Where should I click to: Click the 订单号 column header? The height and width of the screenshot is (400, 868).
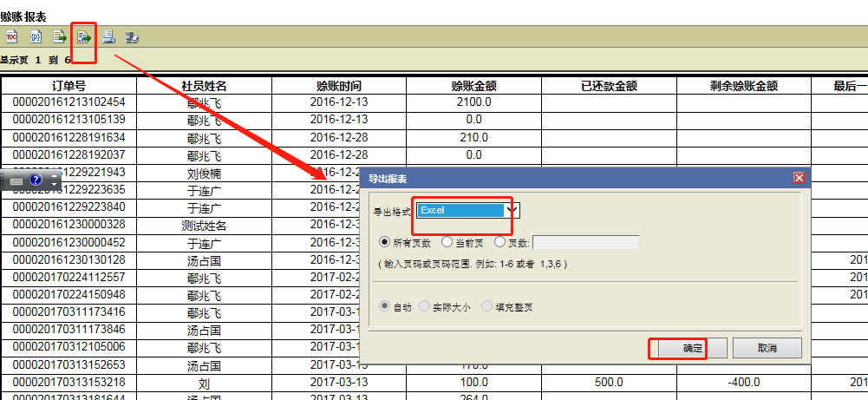(69, 86)
